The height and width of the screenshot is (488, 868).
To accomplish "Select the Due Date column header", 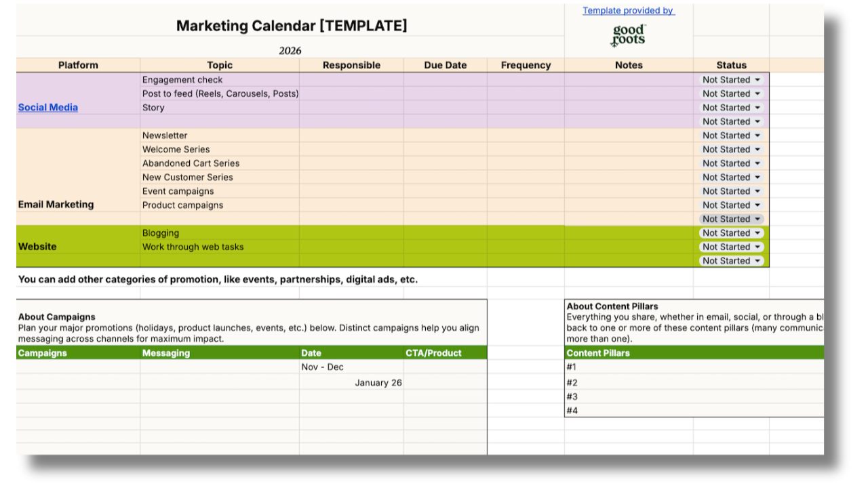I will pos(445,65).
